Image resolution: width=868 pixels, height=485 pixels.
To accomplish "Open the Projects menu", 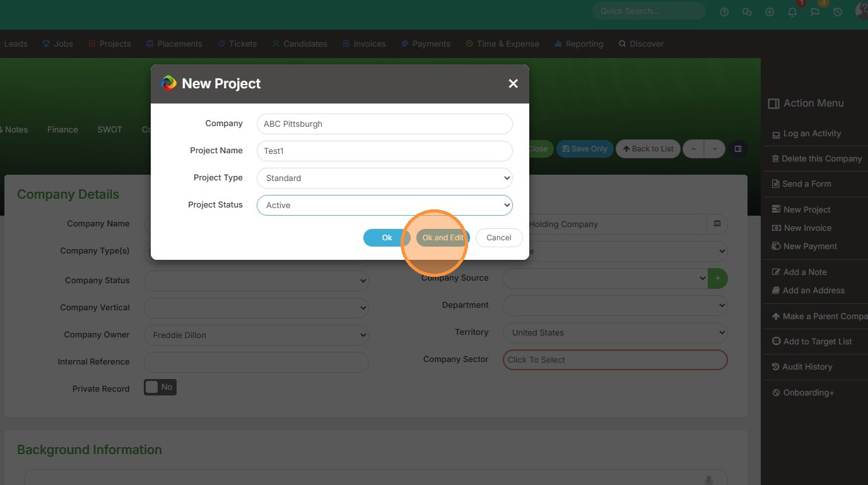I will click(x=110, y=44).
